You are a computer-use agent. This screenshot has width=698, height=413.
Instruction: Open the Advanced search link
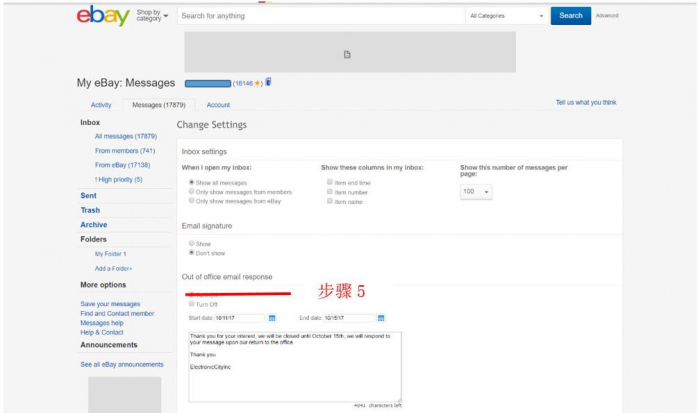pyautogui.click(x=607, y=16)
